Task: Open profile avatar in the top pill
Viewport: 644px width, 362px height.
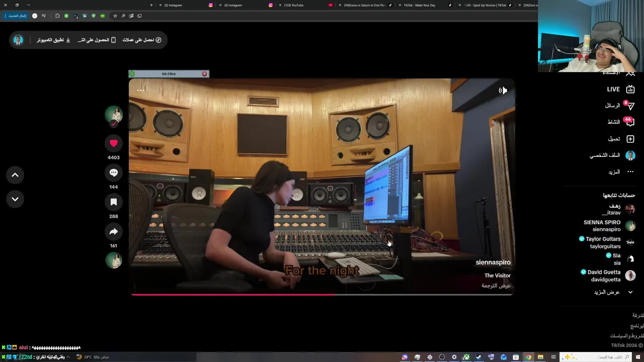Action: point(18,40)
